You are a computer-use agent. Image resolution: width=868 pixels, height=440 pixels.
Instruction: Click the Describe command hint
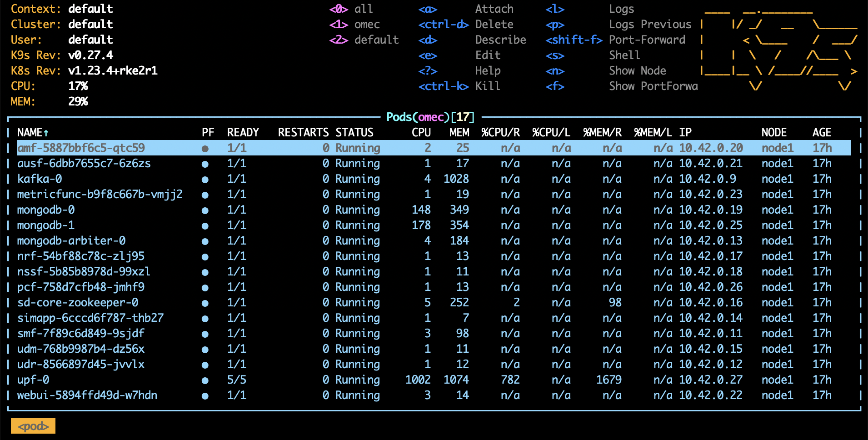coord(500,40)
